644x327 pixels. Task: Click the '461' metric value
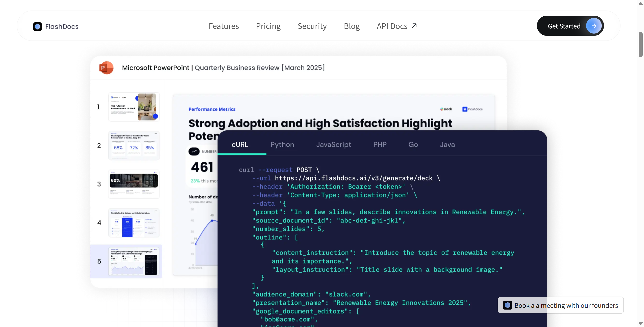point(202,167)
